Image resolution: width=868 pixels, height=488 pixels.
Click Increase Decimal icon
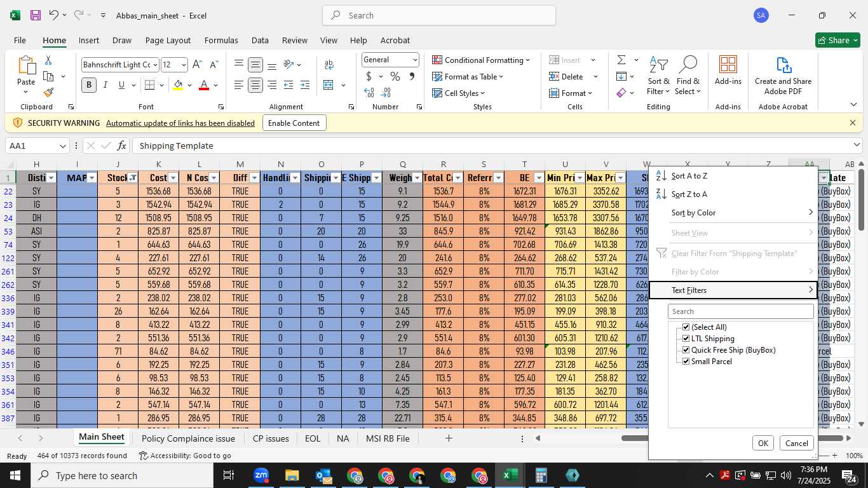click(x=369, y=93)
